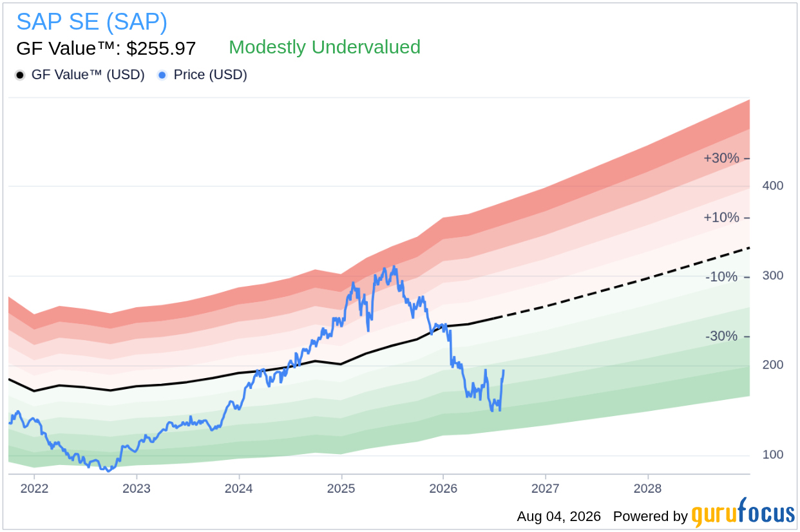This screenshot has height=532, width=800.
Task: Open the SAP SE (SAP) title link
Action: point(91,22)
